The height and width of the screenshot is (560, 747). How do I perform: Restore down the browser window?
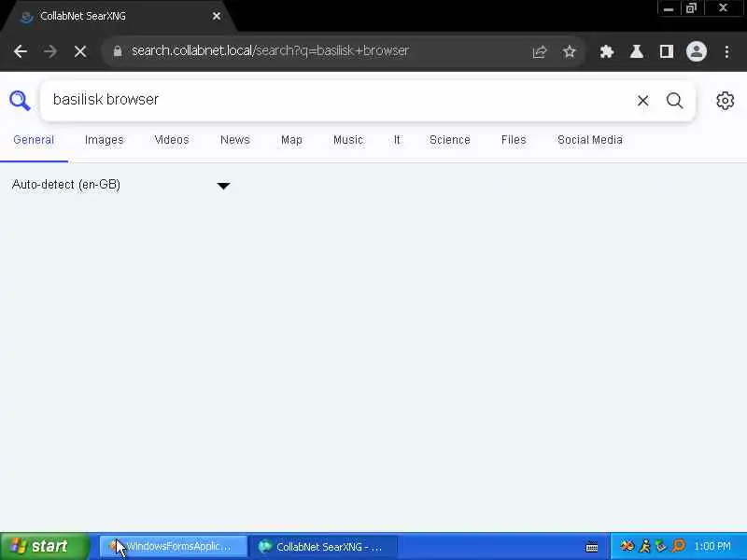coord(691,8)
